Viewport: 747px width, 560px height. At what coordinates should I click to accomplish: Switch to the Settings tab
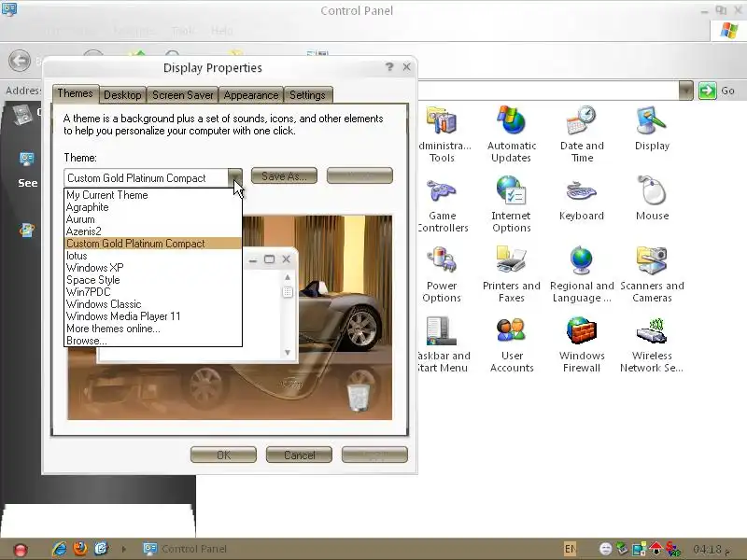click(x=307, y=95)
